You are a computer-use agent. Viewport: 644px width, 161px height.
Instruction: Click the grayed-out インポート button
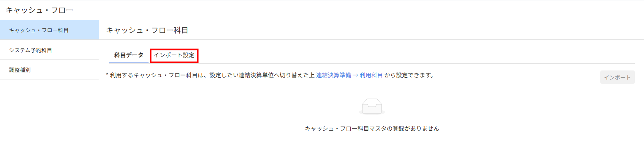[617, 77]
